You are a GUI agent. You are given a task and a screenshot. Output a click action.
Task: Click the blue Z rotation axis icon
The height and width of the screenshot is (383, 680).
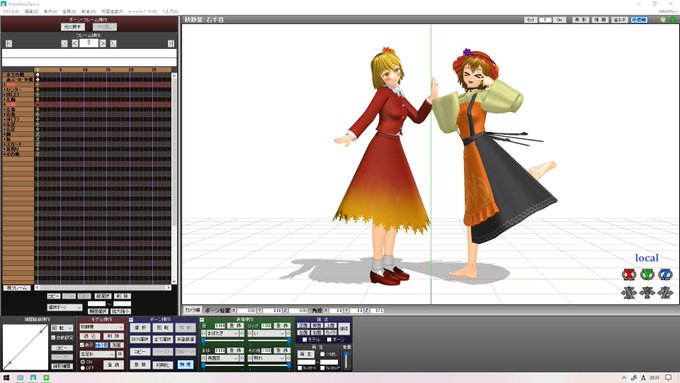coord(665,275)
